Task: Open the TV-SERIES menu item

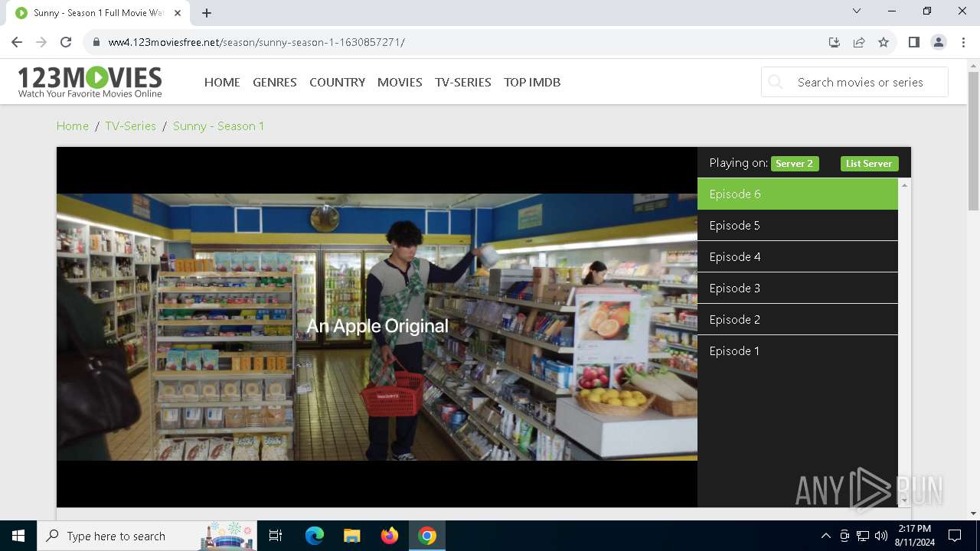Action: [x=463, y=82]
